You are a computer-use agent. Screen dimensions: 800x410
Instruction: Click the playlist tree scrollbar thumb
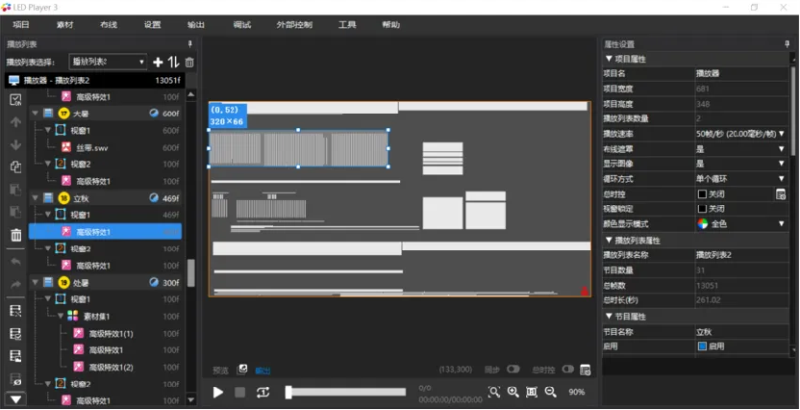(191, 273)
